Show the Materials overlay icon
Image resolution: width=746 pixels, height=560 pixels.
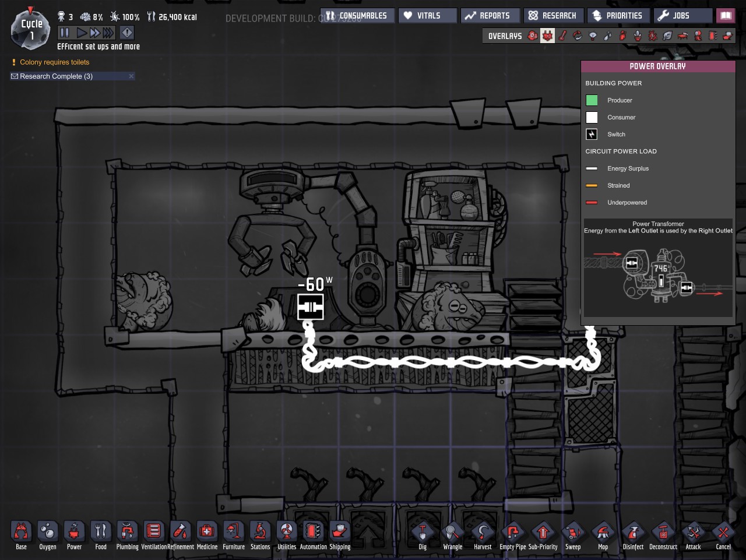[578, 36]
